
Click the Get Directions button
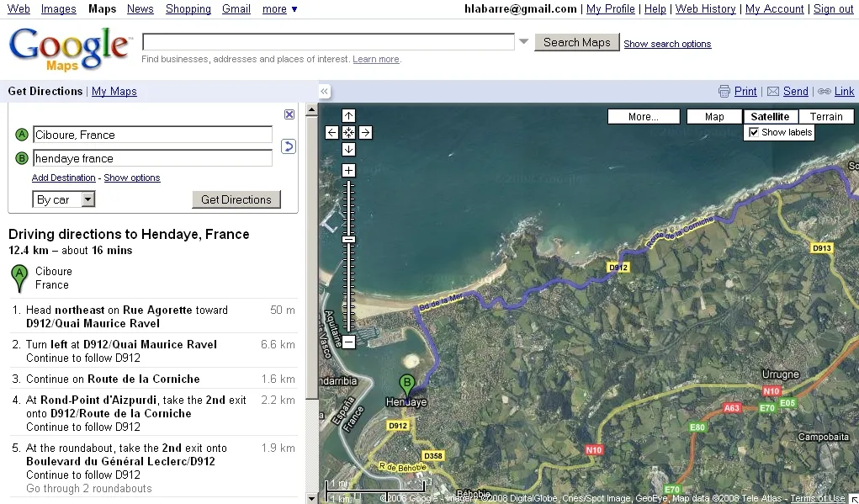point(236,199)
